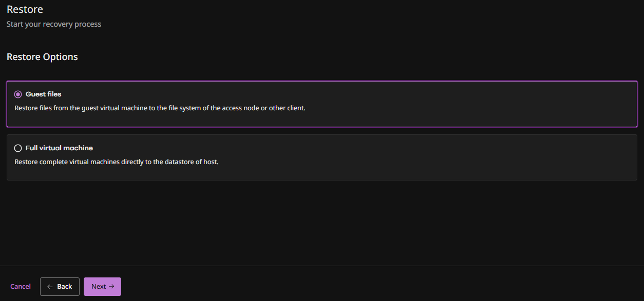This screenshot has height=301, width=644.
Task: Click the word "Next" in the footer
Action: 99,287
